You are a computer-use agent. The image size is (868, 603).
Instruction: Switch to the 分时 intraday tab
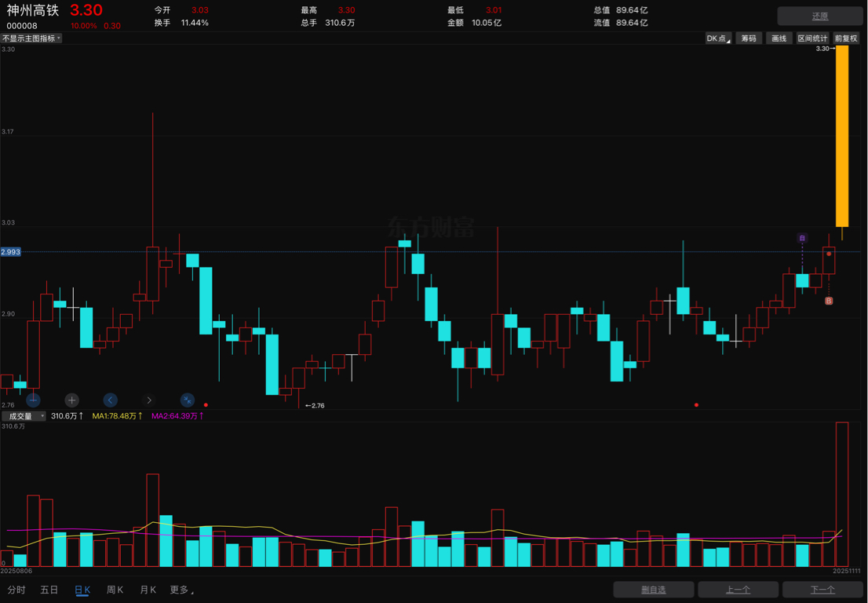[16, 590]
